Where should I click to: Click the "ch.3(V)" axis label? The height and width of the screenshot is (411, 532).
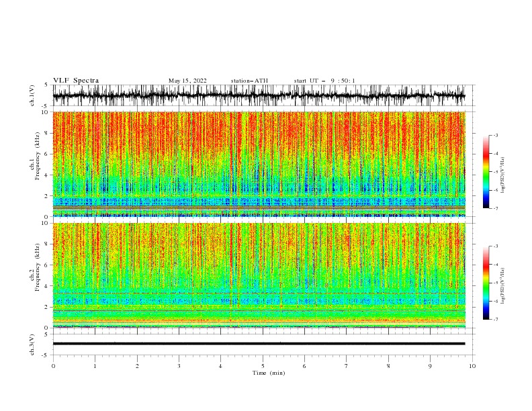32,345
